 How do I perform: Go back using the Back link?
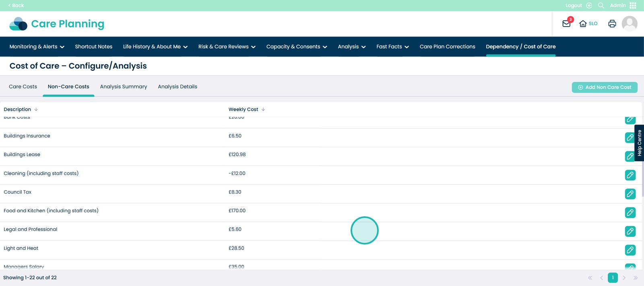16,5
